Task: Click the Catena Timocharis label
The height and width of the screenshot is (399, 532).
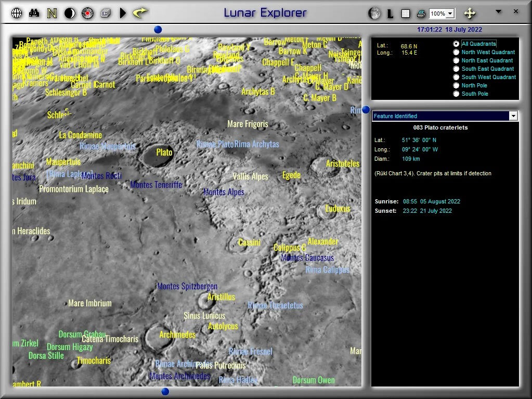Action: (110, 339)
